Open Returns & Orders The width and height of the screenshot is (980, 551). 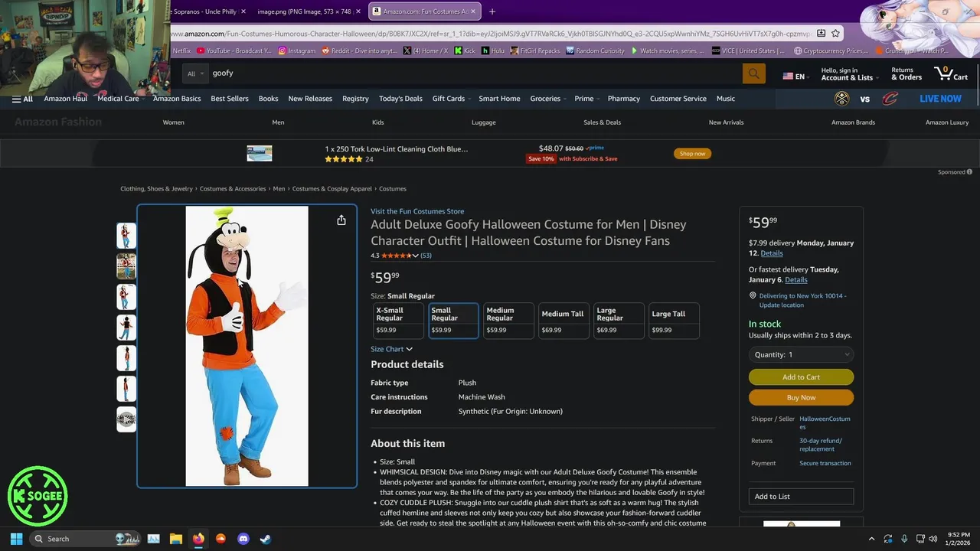(906, 73)
